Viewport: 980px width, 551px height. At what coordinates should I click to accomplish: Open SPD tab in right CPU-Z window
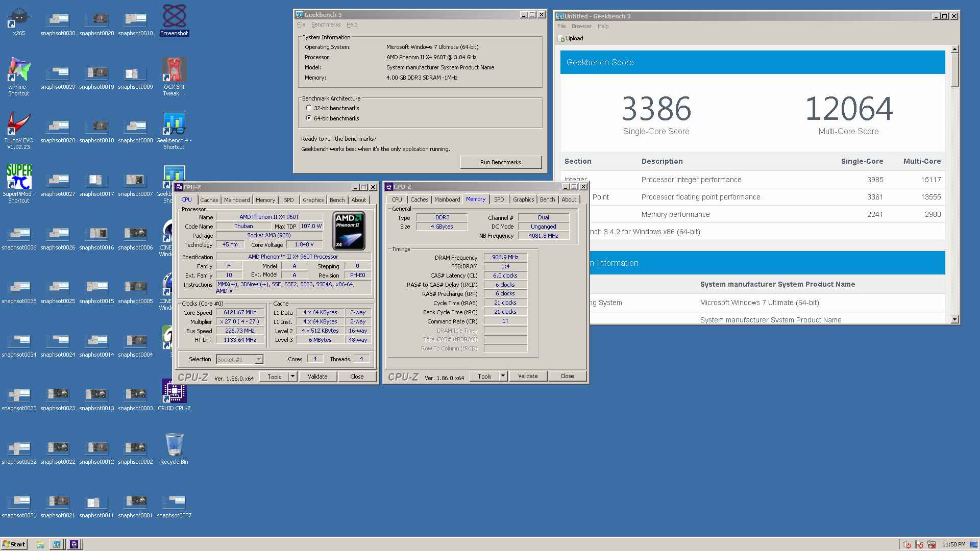pyautogui.click(x=499, y=199)
